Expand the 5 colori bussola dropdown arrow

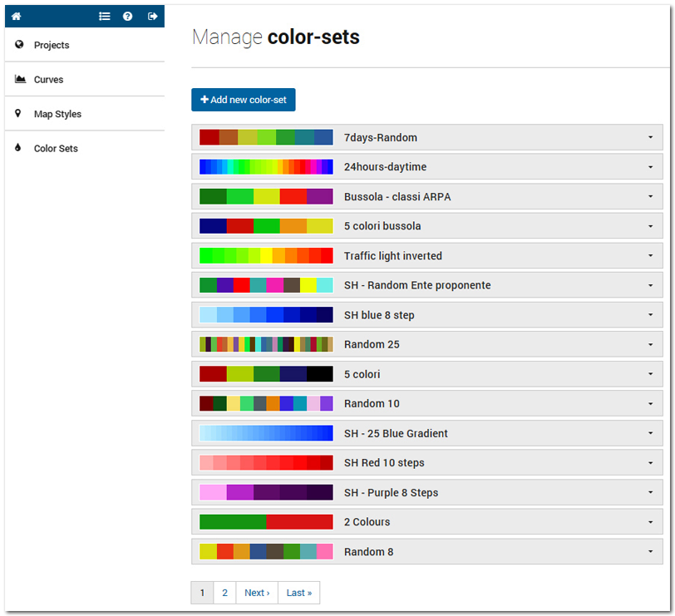[x=650, y=226]
